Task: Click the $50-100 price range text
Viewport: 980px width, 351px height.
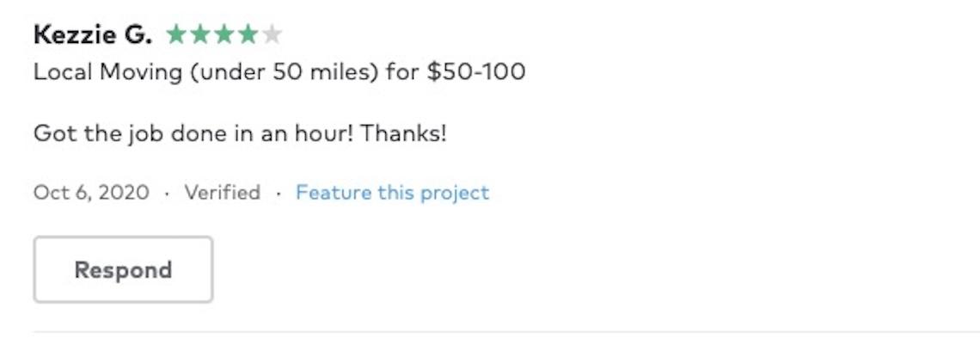Action: (475, 71)
